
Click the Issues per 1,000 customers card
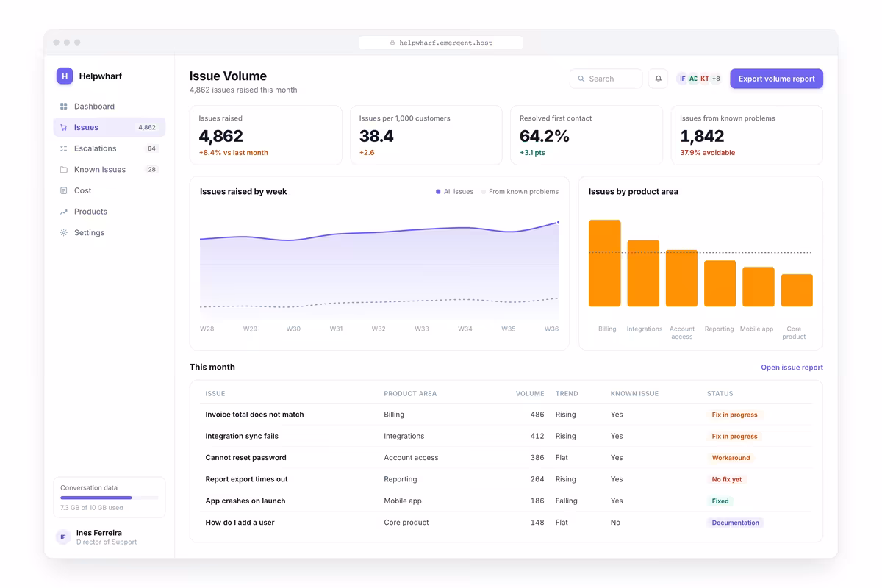pos(426,135)
